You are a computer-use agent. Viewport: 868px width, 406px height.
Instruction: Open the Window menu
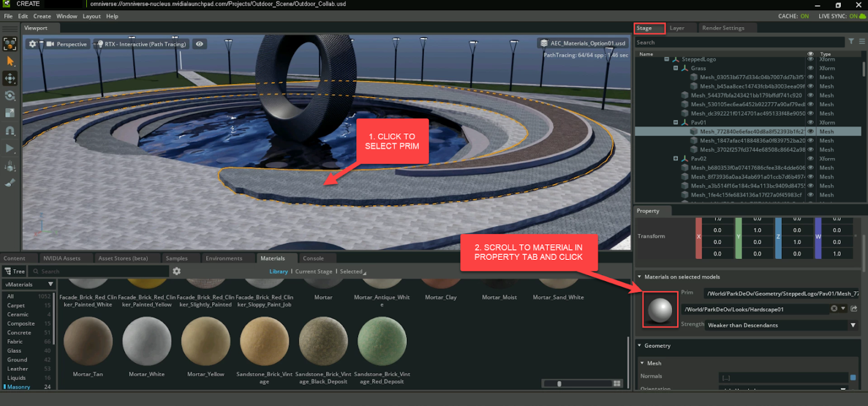[x=66, y=16]
